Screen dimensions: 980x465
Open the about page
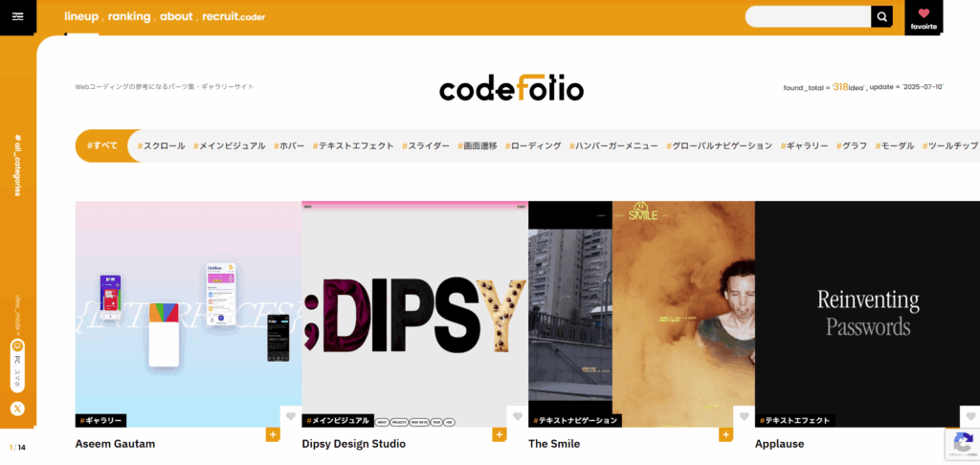176,16
